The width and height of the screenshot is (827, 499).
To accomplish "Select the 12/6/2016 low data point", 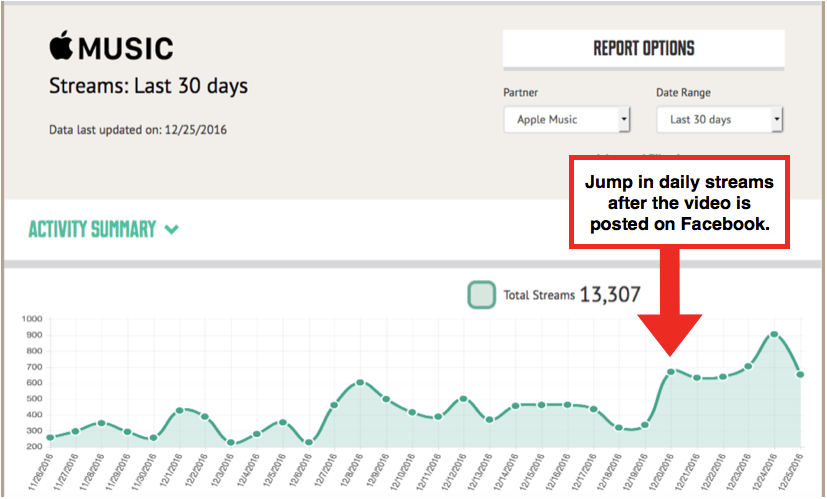I will coord(309,443).
